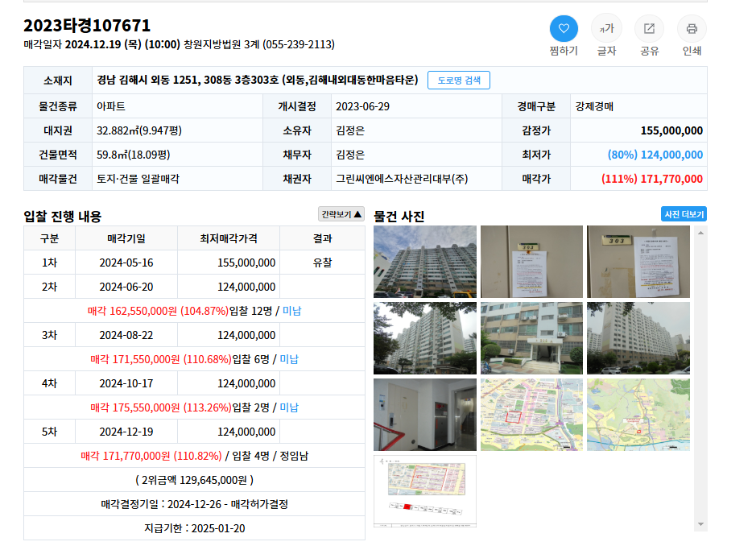Open the street map with red outline
Viewport: 756px width, 550px height.
pyautogui.click(x=531, y=415)
